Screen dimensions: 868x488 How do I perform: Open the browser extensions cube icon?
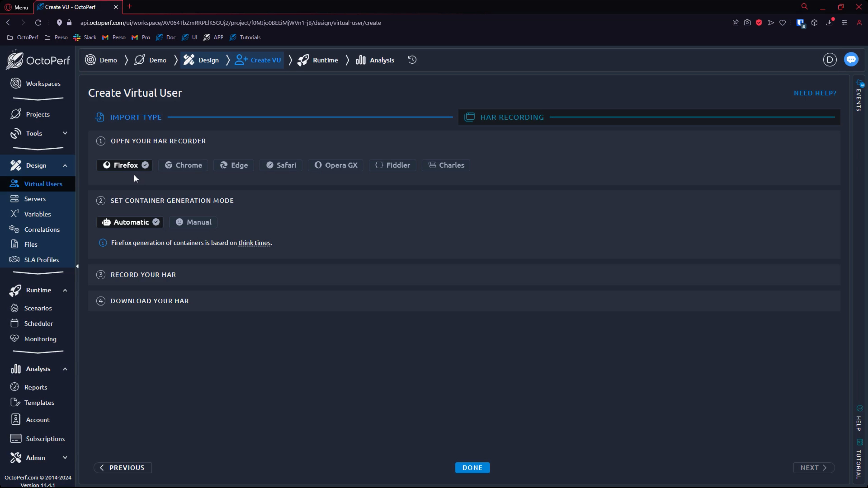pyautogui.click(x=814, y=23)
